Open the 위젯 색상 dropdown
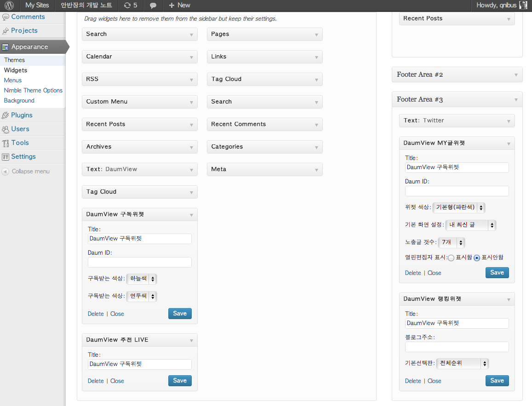Screen dimensions: 532x406 pos(459,207)
